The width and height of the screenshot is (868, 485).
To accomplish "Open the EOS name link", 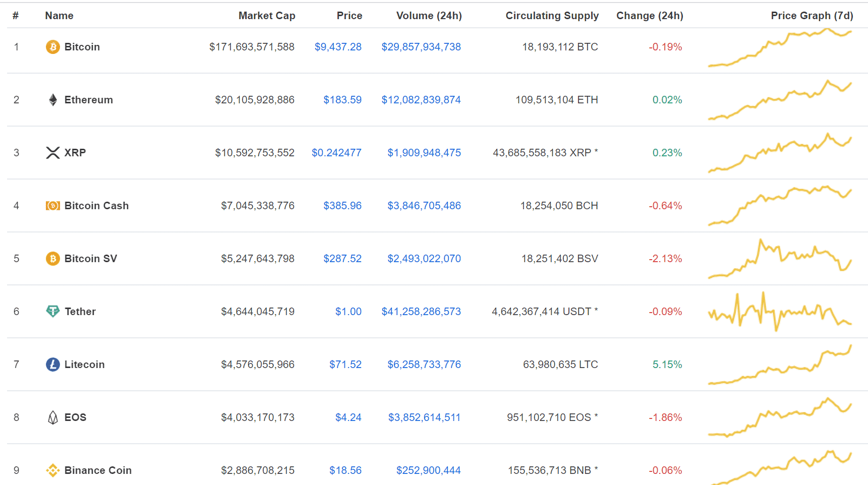I will click(x=76, y=417).
